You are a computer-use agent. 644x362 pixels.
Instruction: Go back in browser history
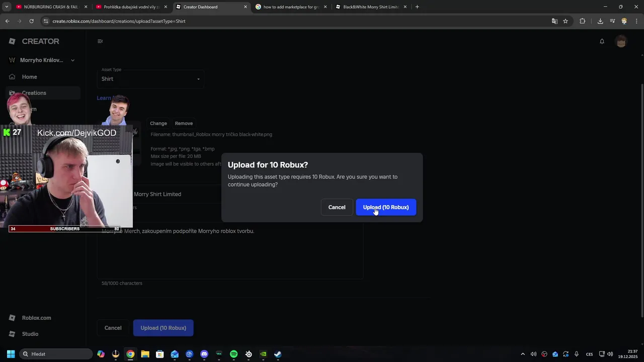coord(7,21)
